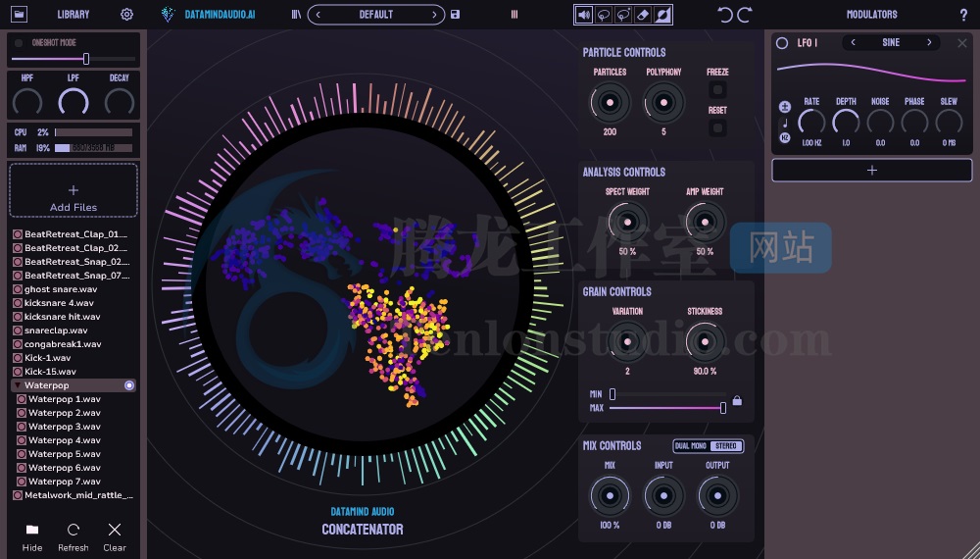Click the lock icon beside MAX slider

pos(737,400)
